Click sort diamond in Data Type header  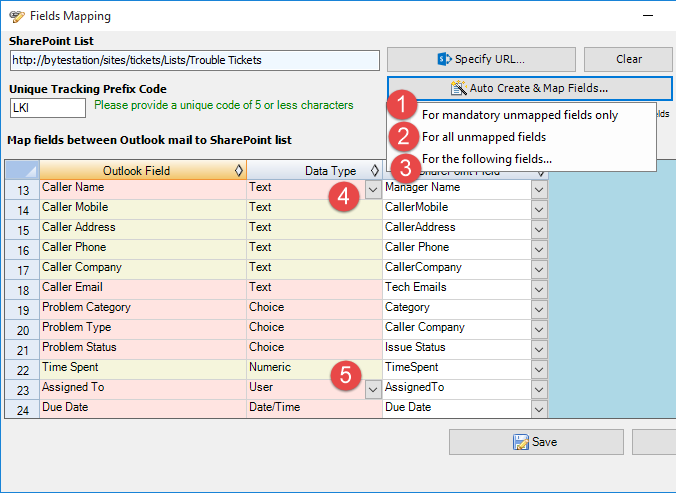coord(374,171)
